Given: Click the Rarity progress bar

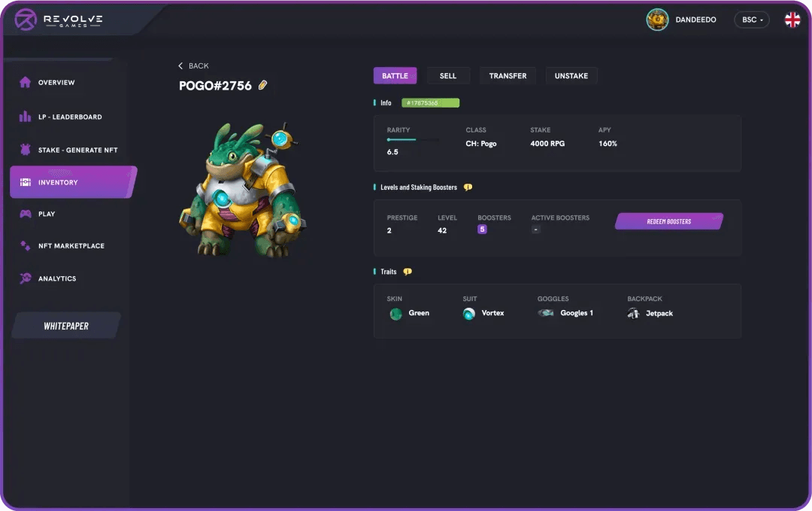Looking at the screenshot, I should tap(413, 139).
